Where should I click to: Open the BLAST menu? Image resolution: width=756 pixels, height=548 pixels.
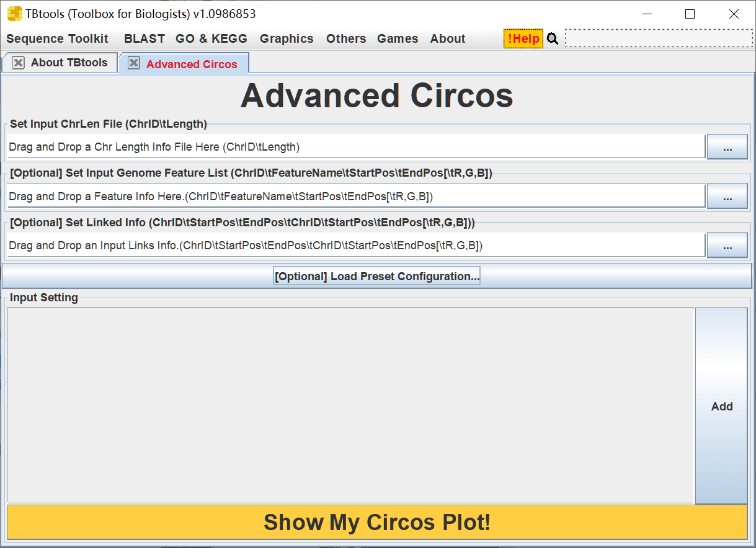(145, 38)
